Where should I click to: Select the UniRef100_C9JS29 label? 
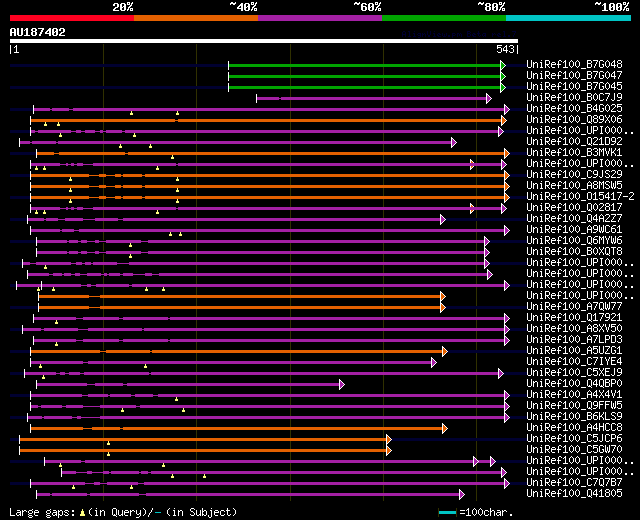[x=574, y=174]
